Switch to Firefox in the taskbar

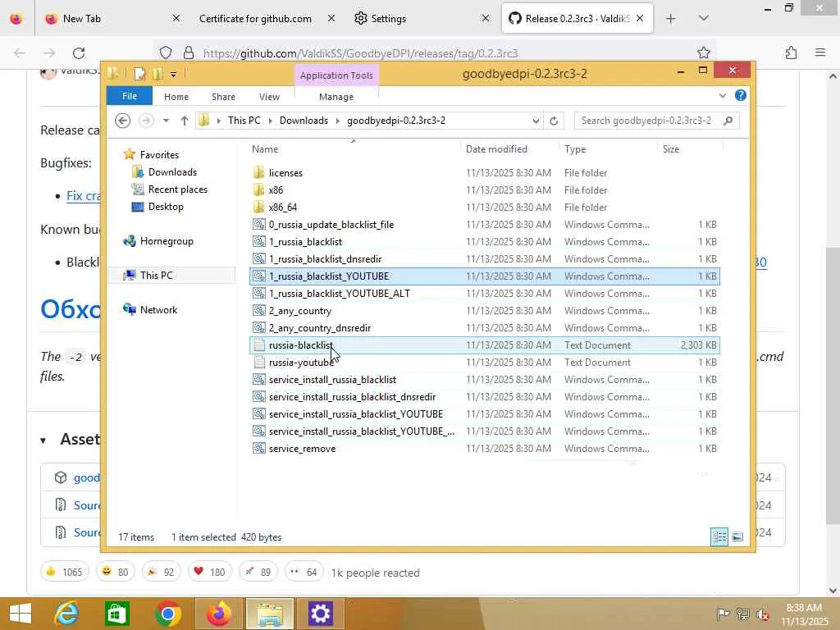tap(218, 614)
